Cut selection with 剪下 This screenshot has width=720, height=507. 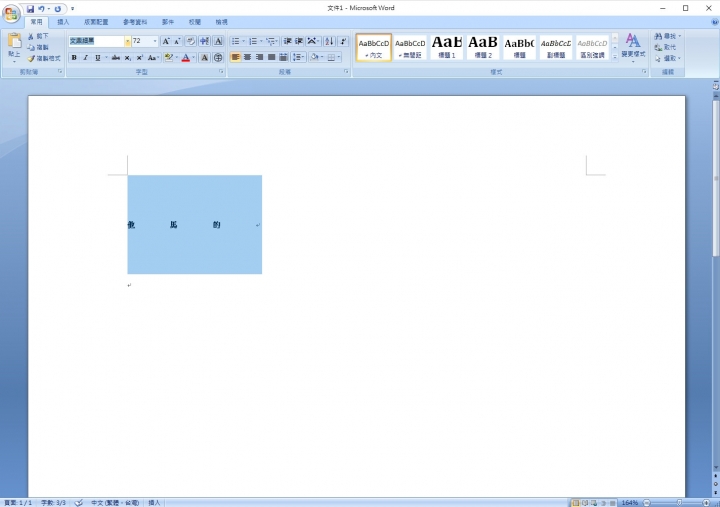38,36
